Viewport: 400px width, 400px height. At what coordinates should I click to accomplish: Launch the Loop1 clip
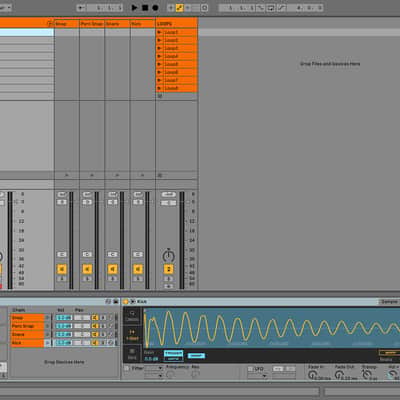(160, 32)
